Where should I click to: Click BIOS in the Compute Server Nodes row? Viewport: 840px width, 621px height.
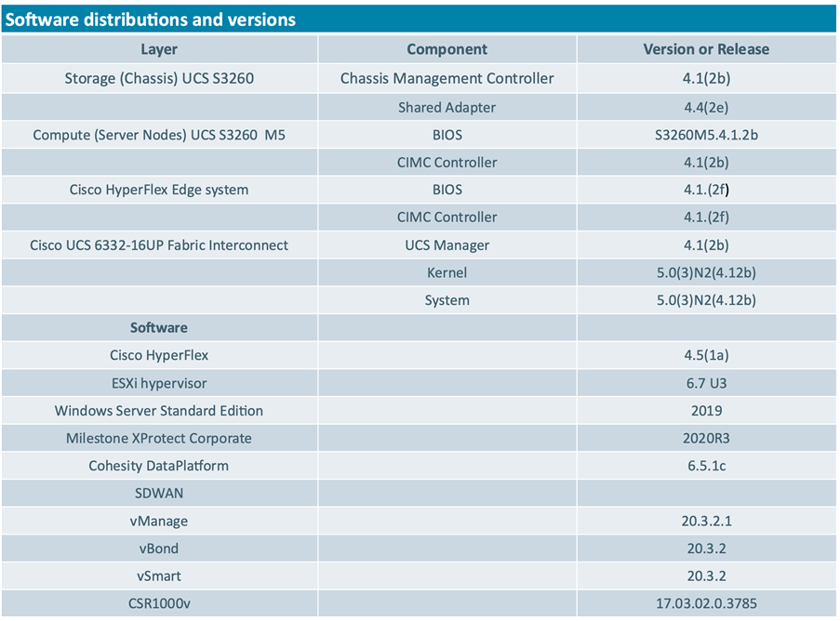tap(447, 135)
